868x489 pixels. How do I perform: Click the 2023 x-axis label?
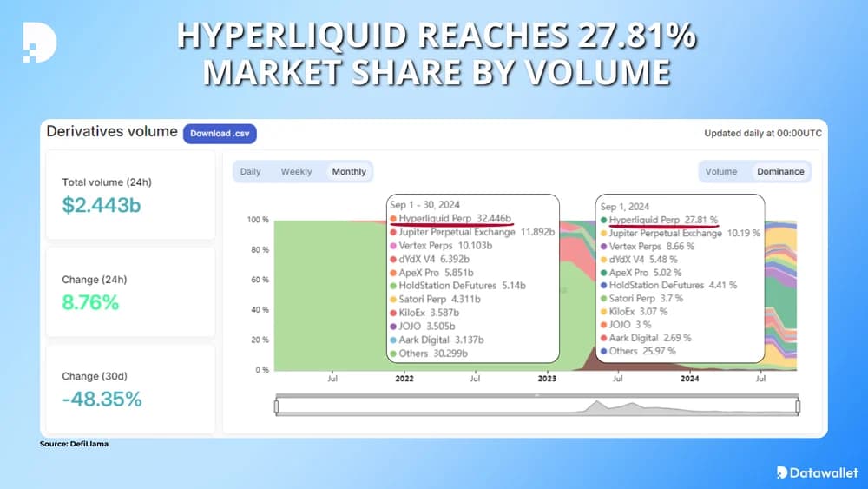547,379
